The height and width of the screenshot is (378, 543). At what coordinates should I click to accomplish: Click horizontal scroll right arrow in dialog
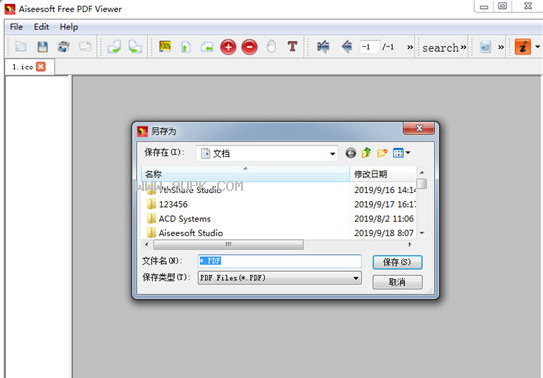[x=410, y=244]
